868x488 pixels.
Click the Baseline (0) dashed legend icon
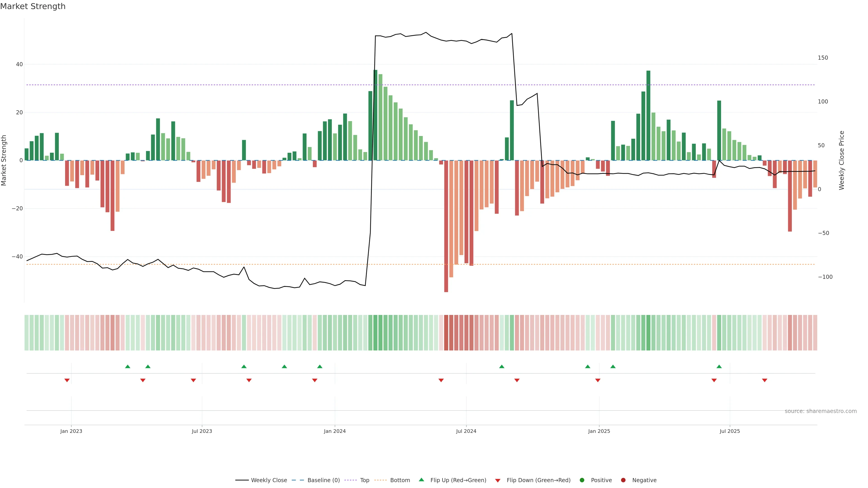297,480
